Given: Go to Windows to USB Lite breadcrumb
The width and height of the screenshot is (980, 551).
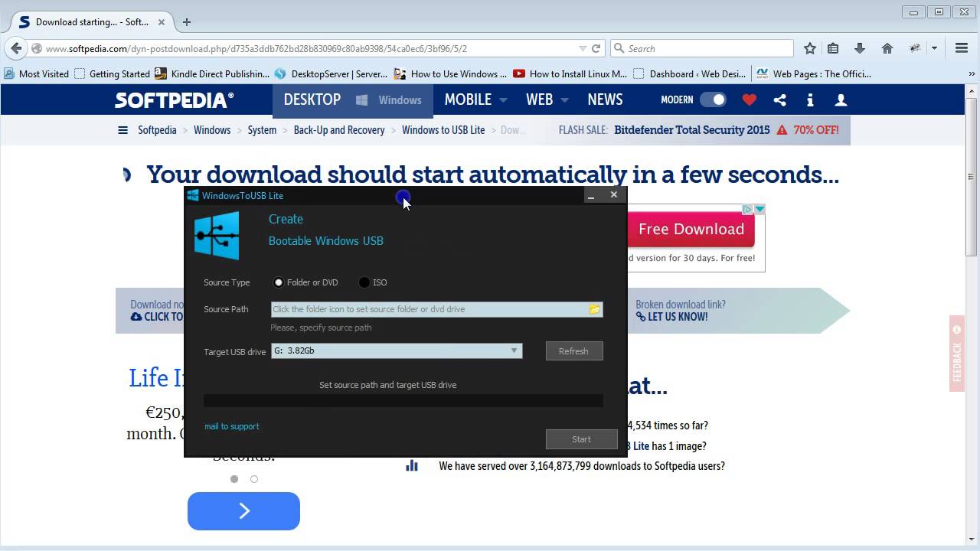Looking at the screenshot, I should click(x=443, y=130).
